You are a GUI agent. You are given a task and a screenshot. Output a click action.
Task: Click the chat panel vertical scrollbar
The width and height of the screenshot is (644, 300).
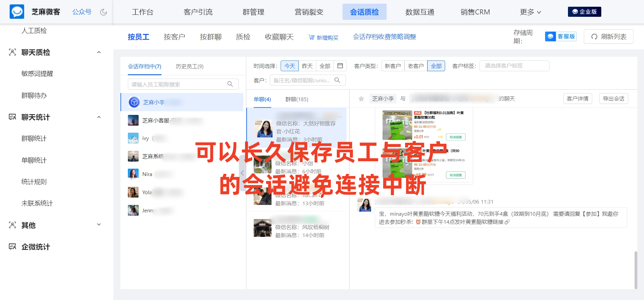pyautogui.click(x=636, y=270)
